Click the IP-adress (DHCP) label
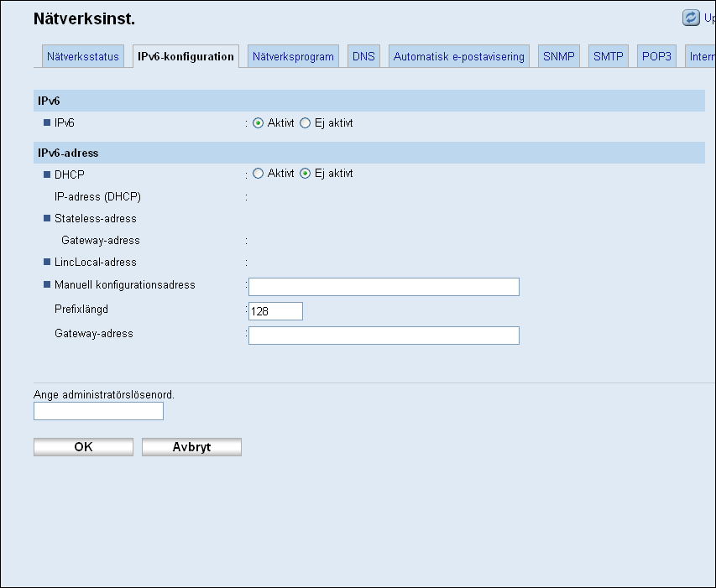Viewport: 716px width, 588px height. coord(97,196)
